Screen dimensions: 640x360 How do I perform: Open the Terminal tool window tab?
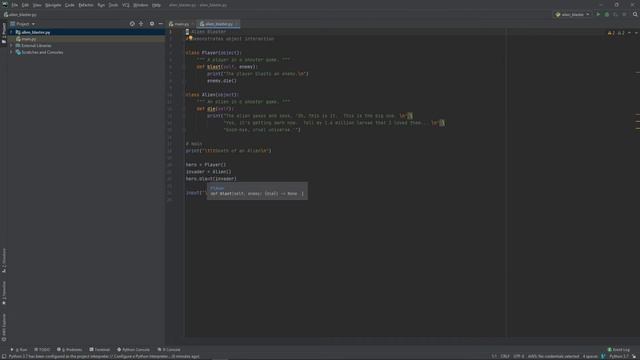[100, 350]
